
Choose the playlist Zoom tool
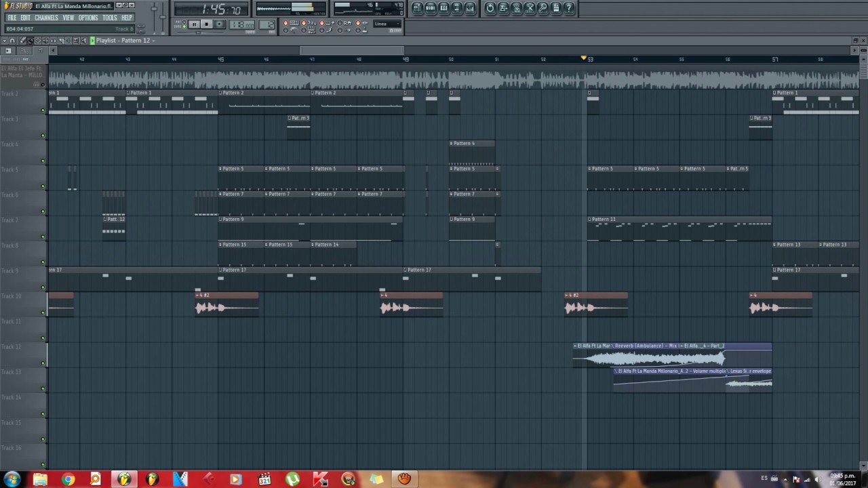click(76, 41)
